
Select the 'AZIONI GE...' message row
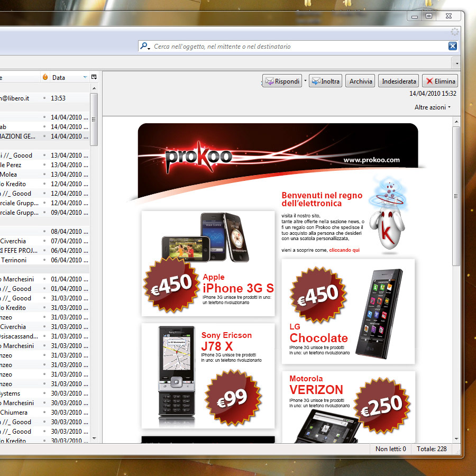[x=44, y=136]
